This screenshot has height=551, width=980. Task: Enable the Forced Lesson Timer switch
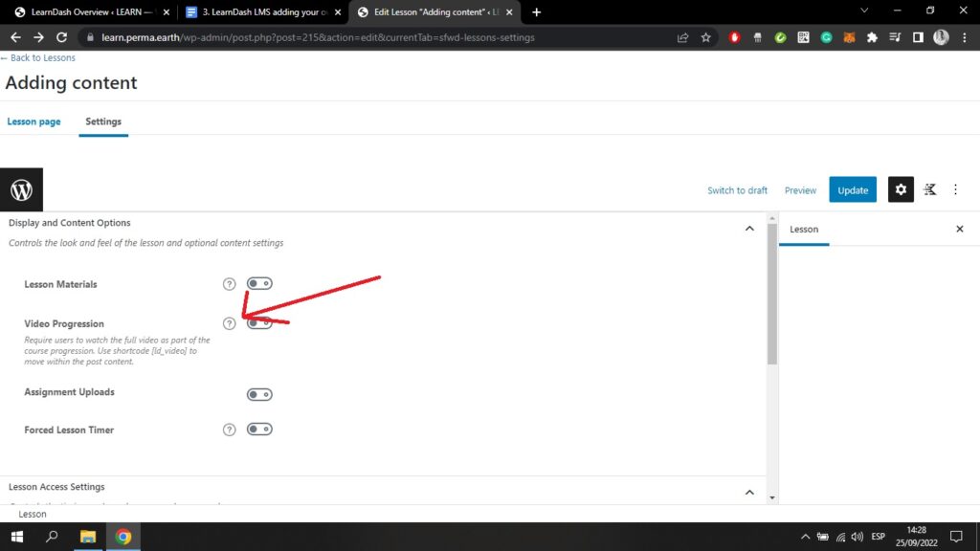click(259, 430)
